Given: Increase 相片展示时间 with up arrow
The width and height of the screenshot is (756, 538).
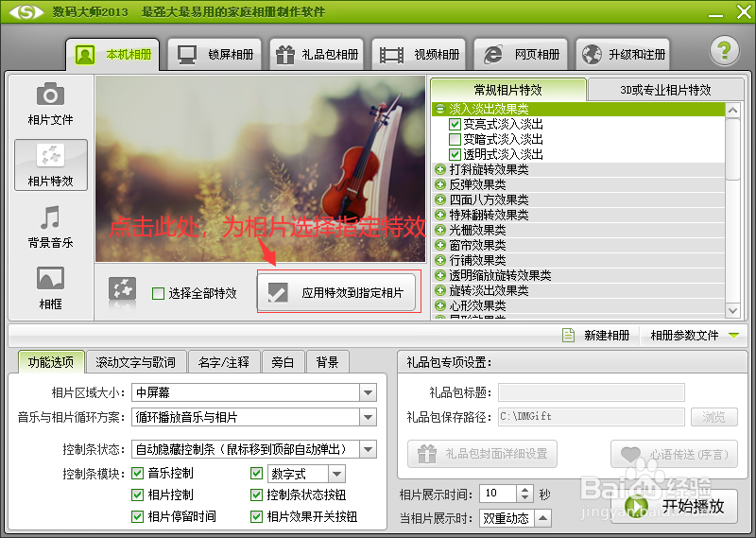Looking at the screenshot, I should click(x=525, y=489).
